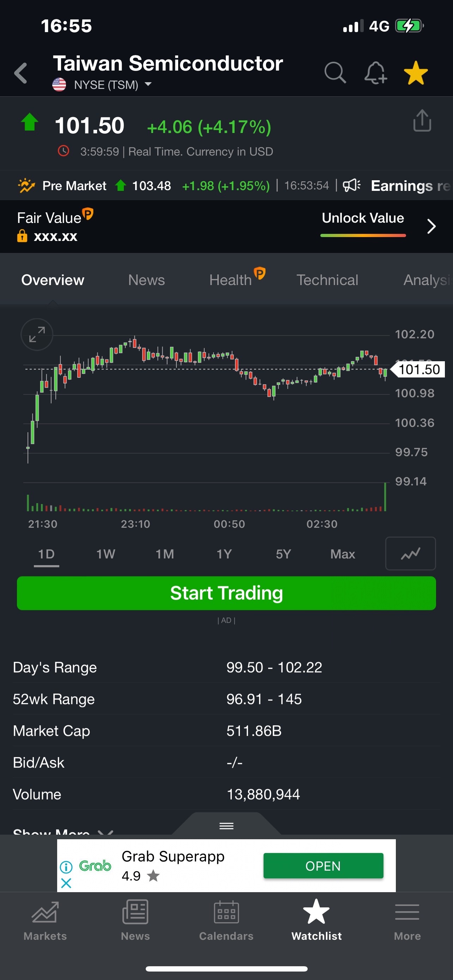Open the search magnifier icon
Viewport: 453px width, 980px height.
pos(335,72)
